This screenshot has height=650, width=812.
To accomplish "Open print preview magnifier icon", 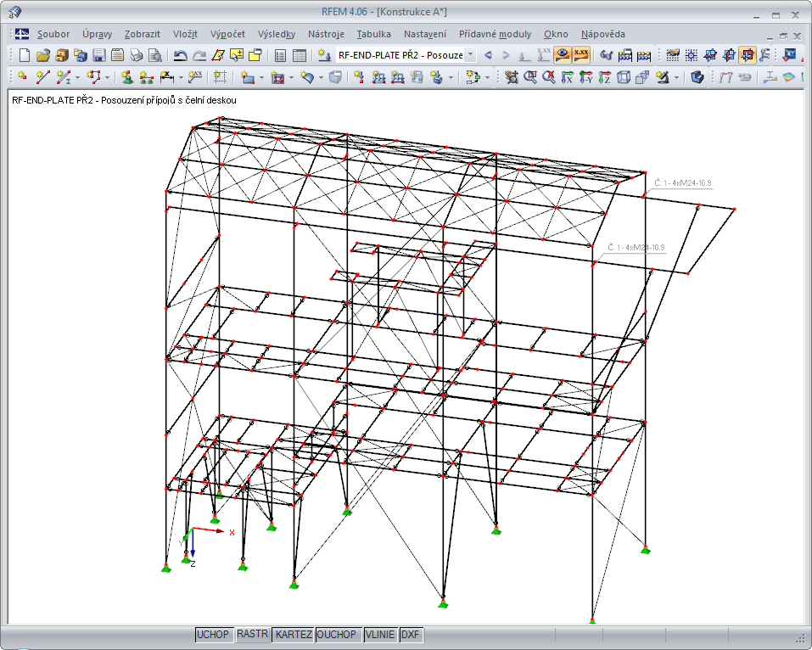I will click(x=154, y=55).
